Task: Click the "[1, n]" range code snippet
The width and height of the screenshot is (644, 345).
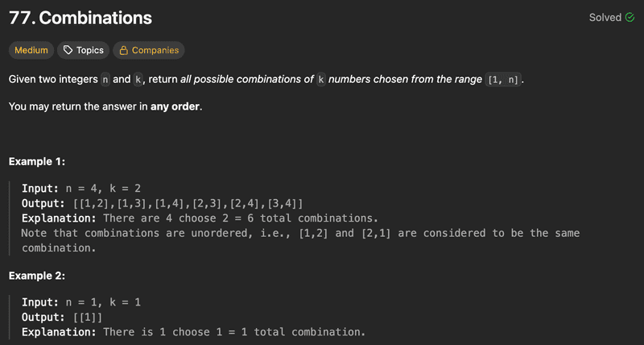Action: pyautogui.click(x=504, y=80)
